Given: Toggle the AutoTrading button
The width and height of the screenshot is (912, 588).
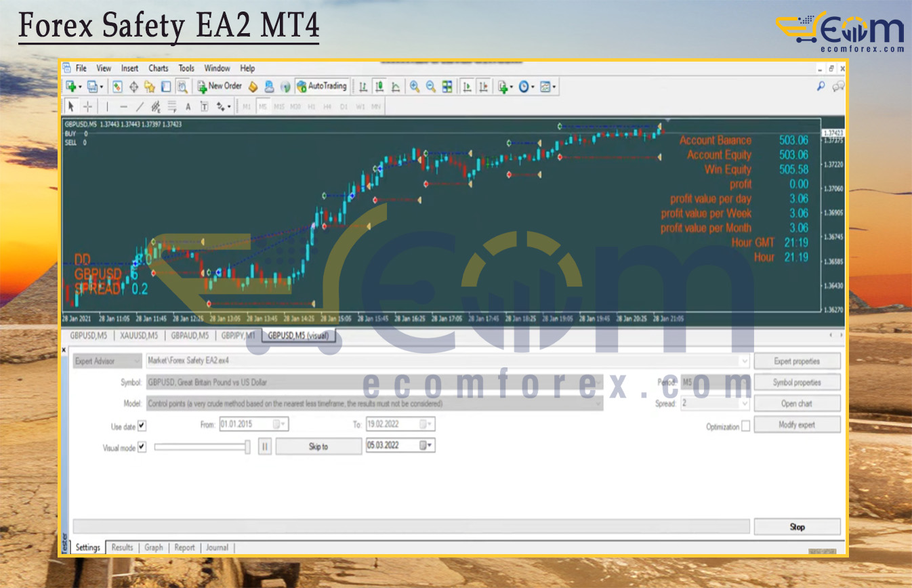Looking at the screenshot, I should pos(322,86).
